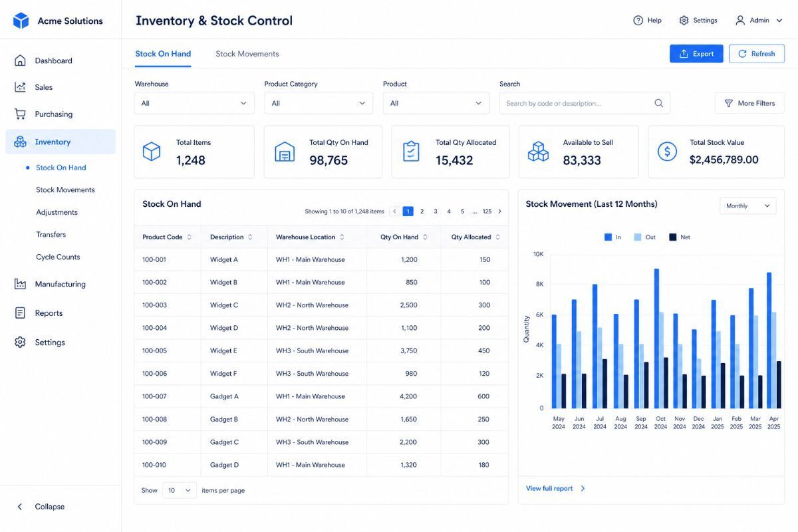Go to the next page arrow in pagination
Viewport: 798px width, 532px height.
(x=500, y=211)
